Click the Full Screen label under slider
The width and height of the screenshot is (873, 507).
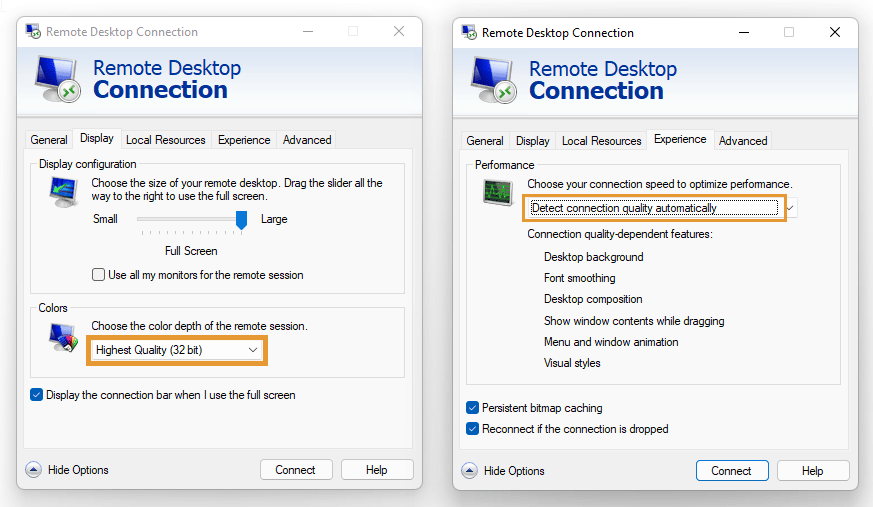pos(191,251)
